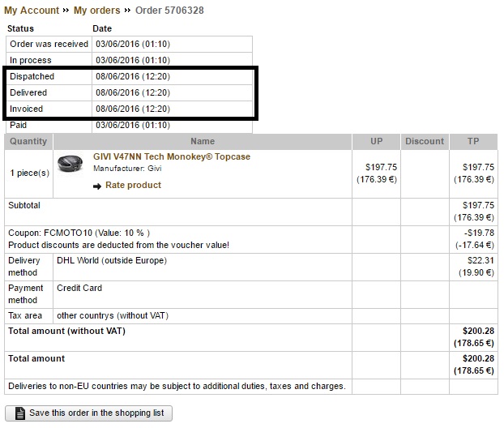Click the TP column header

[x=473, y=141]
